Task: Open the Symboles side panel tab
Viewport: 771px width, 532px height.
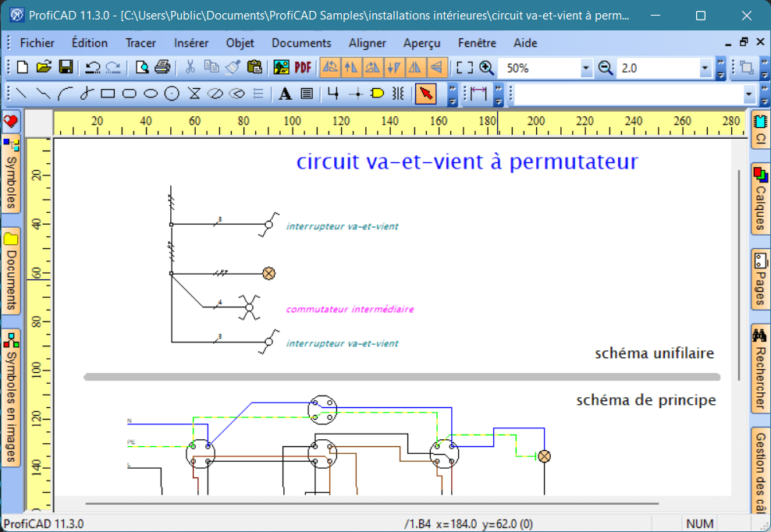Action: [11, 175]
